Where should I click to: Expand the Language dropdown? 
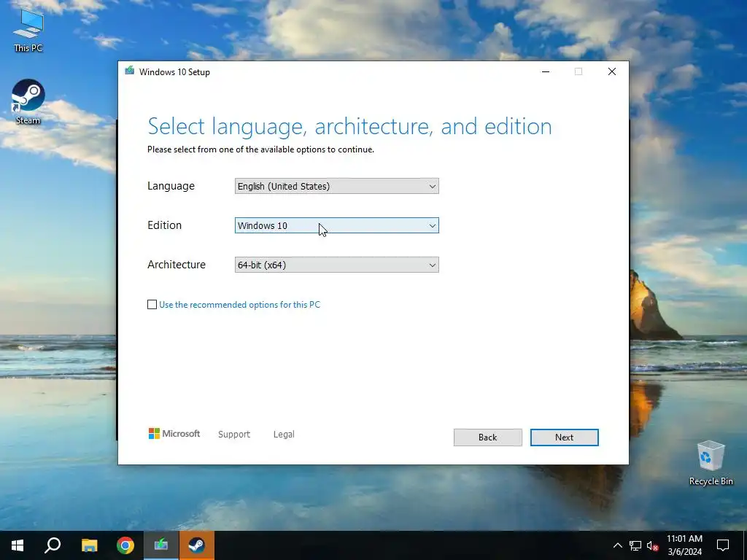[337, 186]
